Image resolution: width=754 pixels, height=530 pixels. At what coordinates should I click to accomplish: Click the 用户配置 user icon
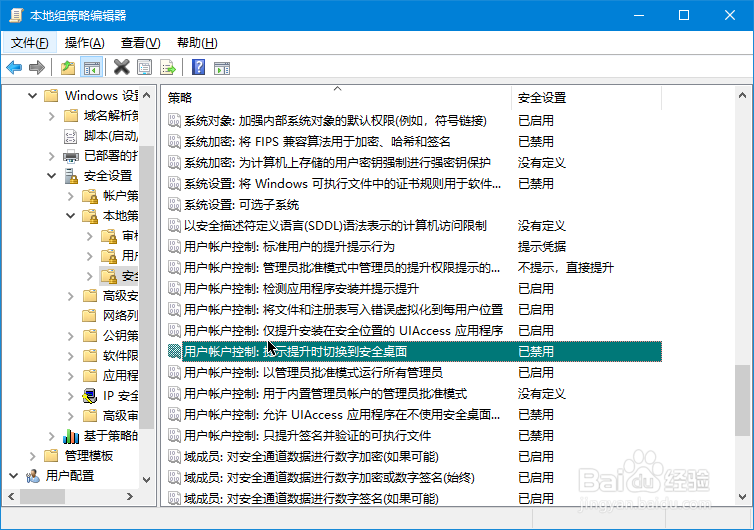33,476
